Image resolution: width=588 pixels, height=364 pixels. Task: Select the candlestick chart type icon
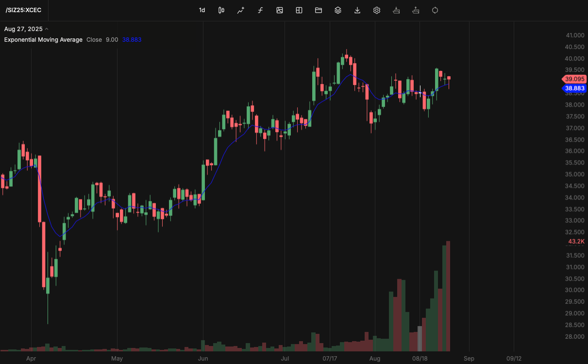(x=221, y=10)
